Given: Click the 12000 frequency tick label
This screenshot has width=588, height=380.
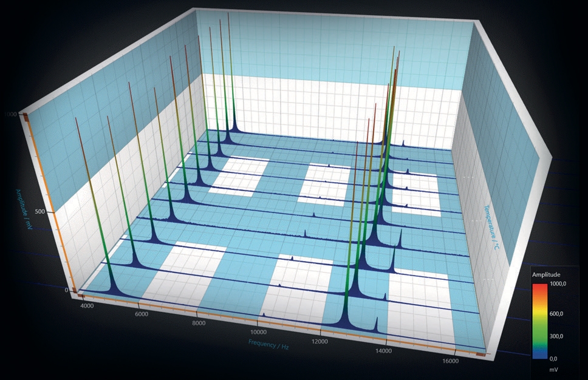Looking at the screenshot, I should pyautogui.click(x=319, y=342).
